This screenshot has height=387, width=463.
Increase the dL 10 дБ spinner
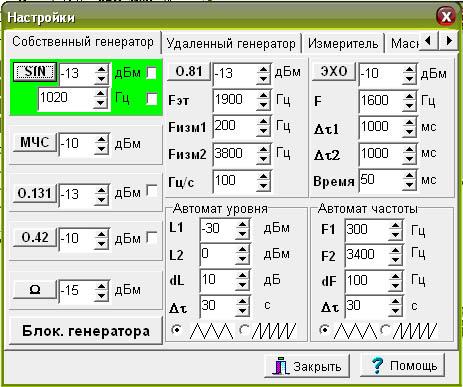pos(242,275)
